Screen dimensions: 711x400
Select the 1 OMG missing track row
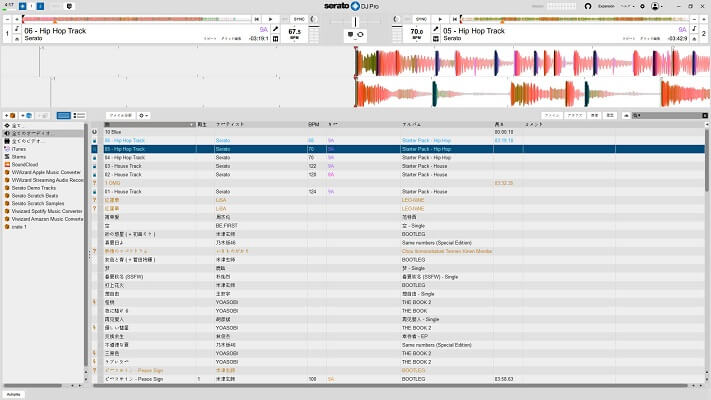[x=399, y=183]
